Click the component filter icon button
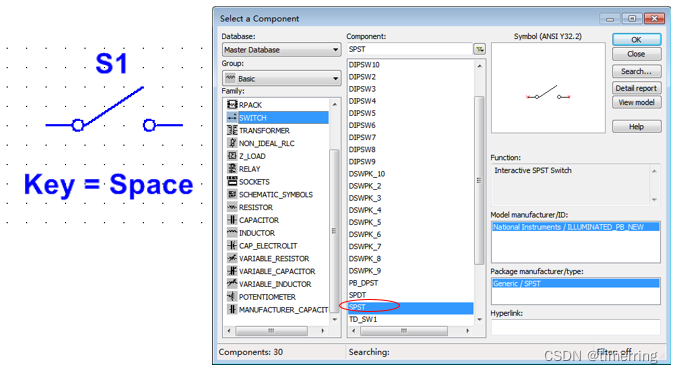The width and height of the screenshot is (673, 373). coord(479,49)
